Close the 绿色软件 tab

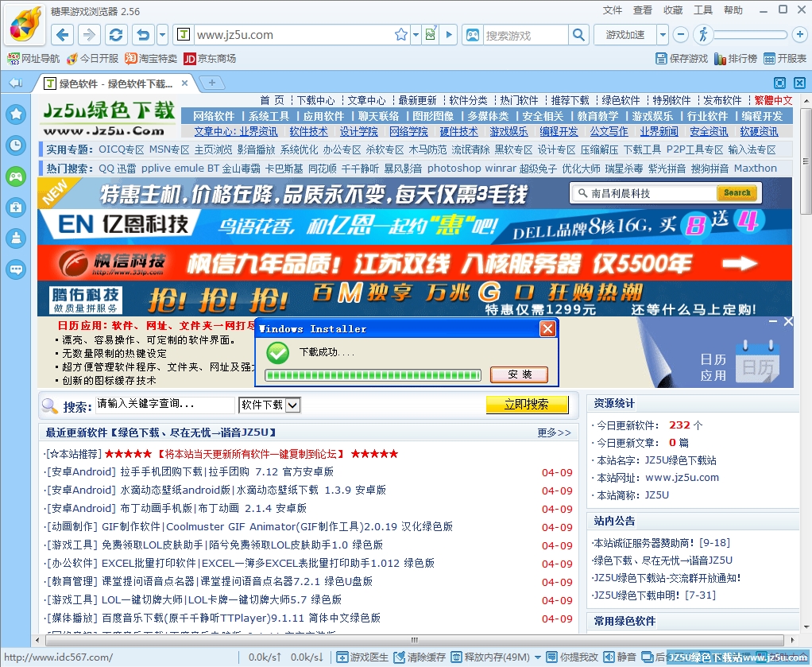tap(184, 83)
